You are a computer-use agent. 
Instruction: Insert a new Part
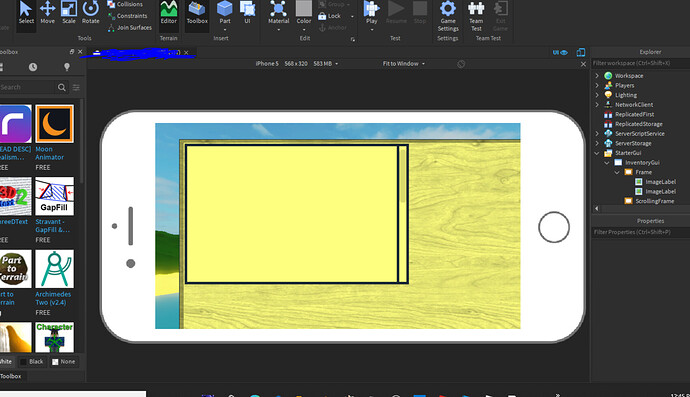point(225,12)
